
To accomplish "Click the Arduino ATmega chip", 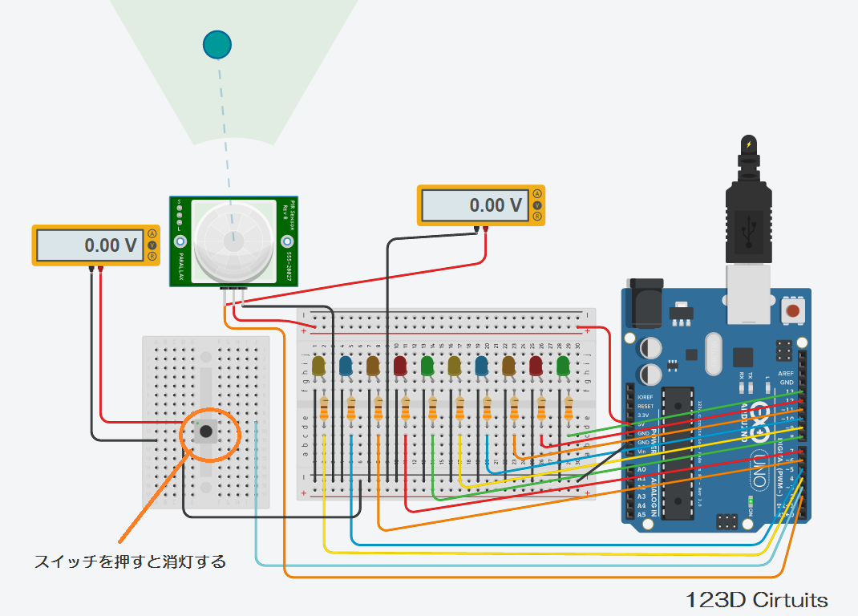I will point(678,453).
